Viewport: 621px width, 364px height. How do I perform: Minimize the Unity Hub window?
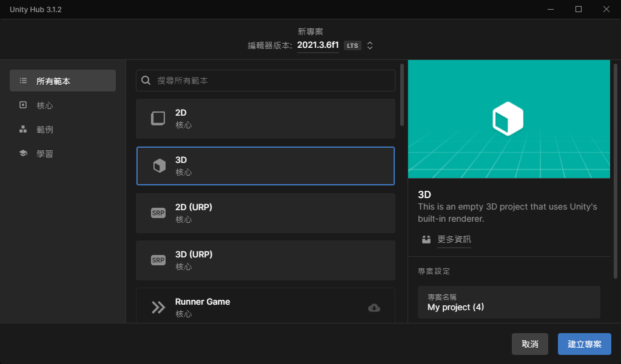click(551, 9)
